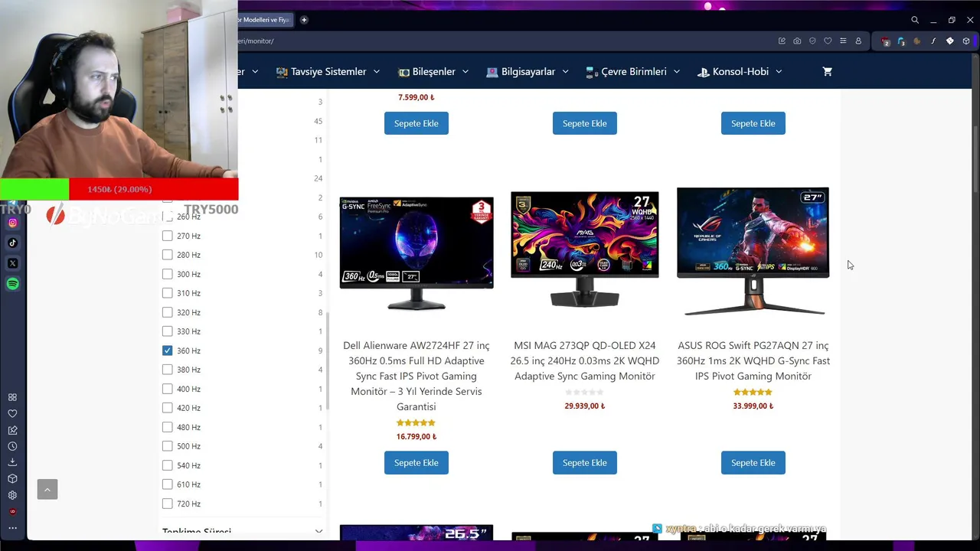Enable the 400 Hz refresh rate filter
The image size is (980, 551).
coord(167,389)
